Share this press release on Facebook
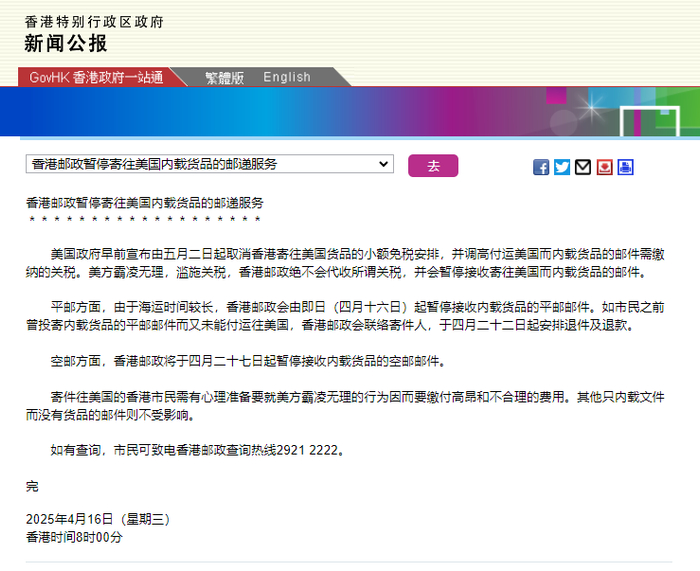The height and width of the screenshot is (571, 700). (x=541, y=167)
